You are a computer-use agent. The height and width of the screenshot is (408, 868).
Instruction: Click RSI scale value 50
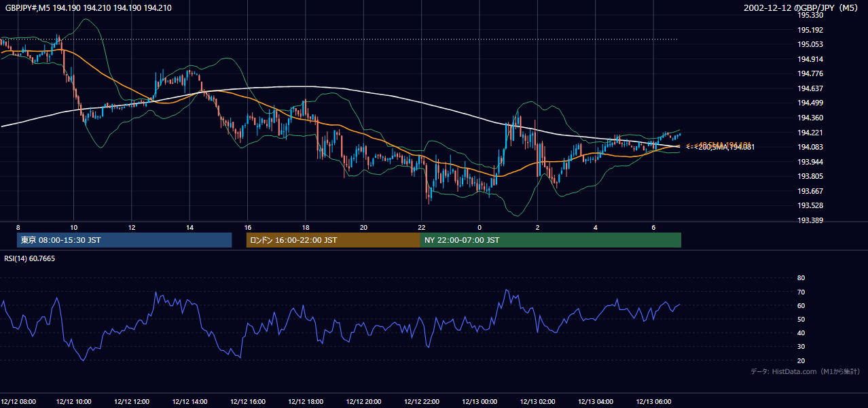[801, 319]
